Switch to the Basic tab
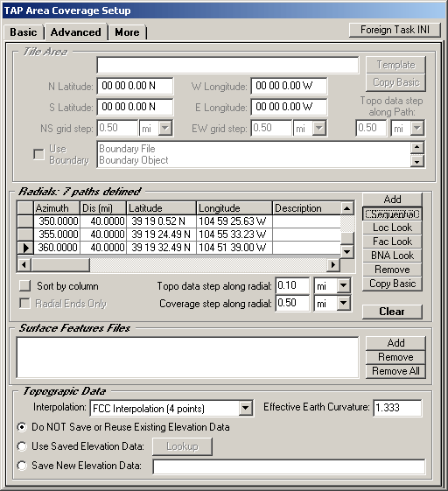Viewport: 448px width, 491px height. point(24,32)
